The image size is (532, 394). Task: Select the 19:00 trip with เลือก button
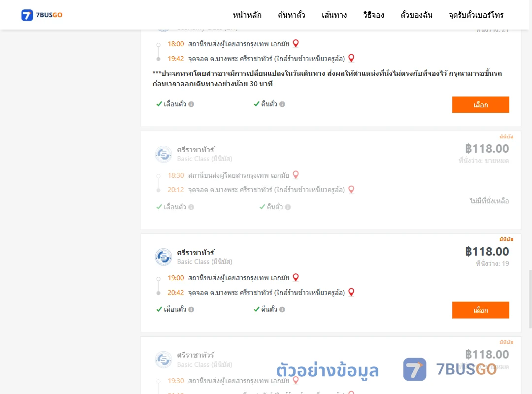480,310
